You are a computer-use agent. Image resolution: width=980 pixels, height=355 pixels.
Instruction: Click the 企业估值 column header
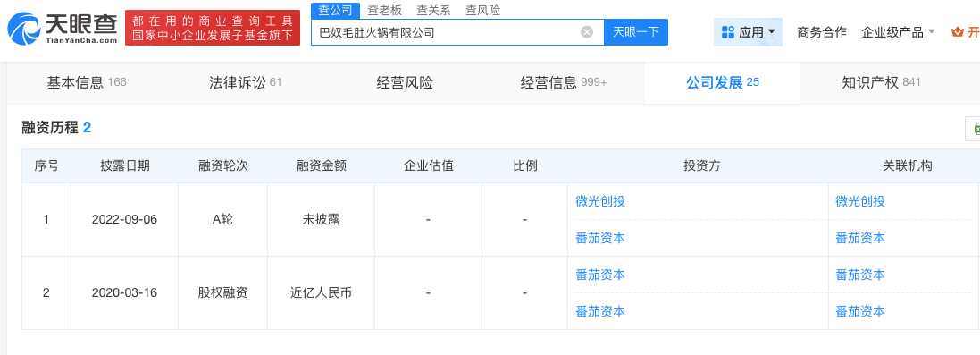pyautogui.click(x=428, y=166)
